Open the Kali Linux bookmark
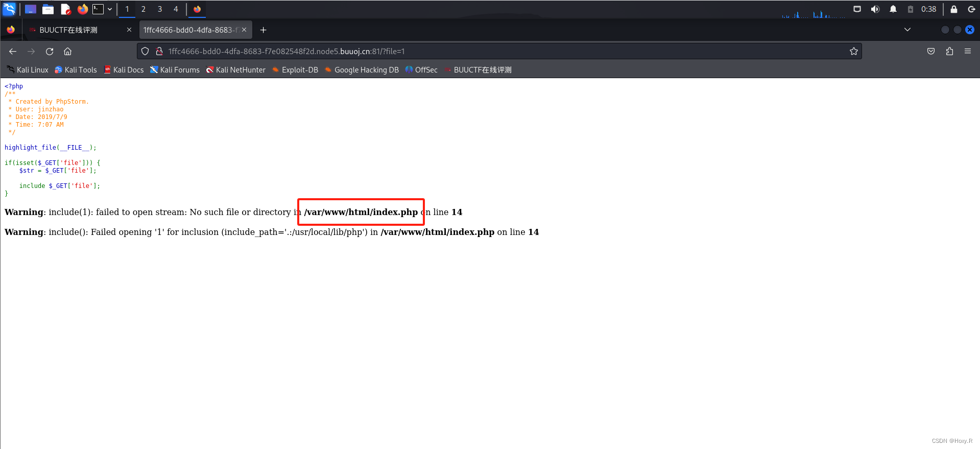Image resolution: width=980 pixels, height=449 pixels. pos(28,70)
